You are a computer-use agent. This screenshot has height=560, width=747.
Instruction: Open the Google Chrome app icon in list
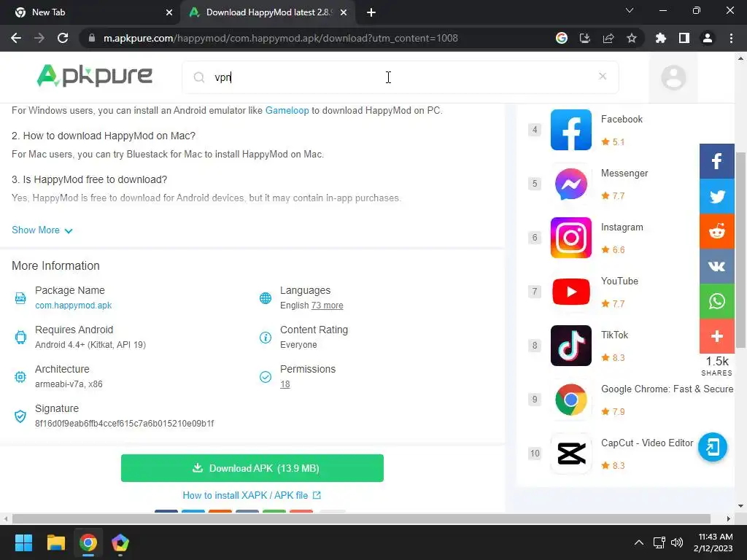point(570,400)
